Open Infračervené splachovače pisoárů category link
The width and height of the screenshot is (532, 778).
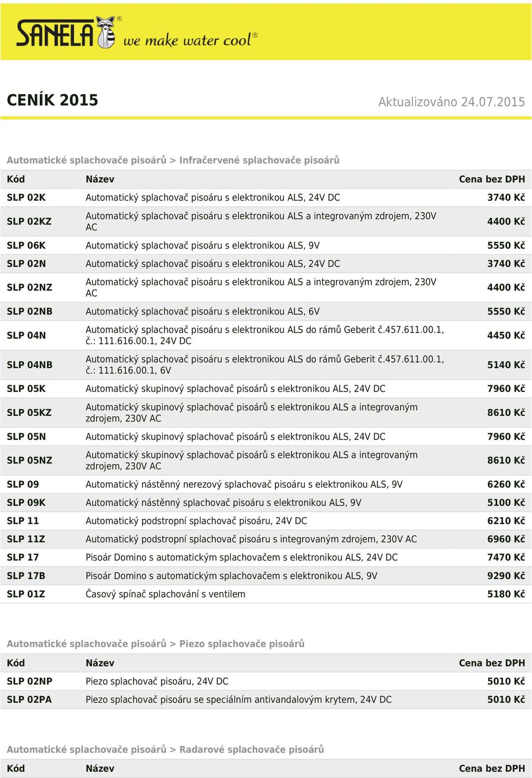pos(259,160)
